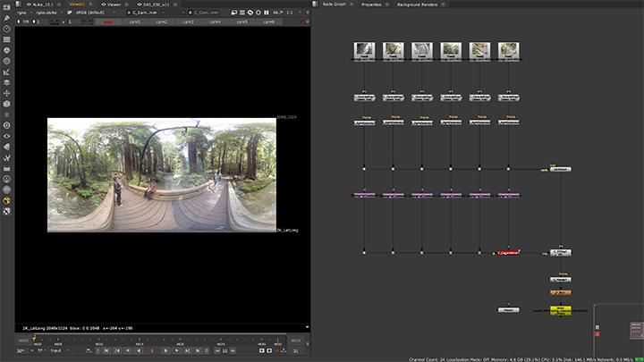Screen dimensions: 644x362
Task: Click the playhead marker on the timeline
Action: point(36,340)
